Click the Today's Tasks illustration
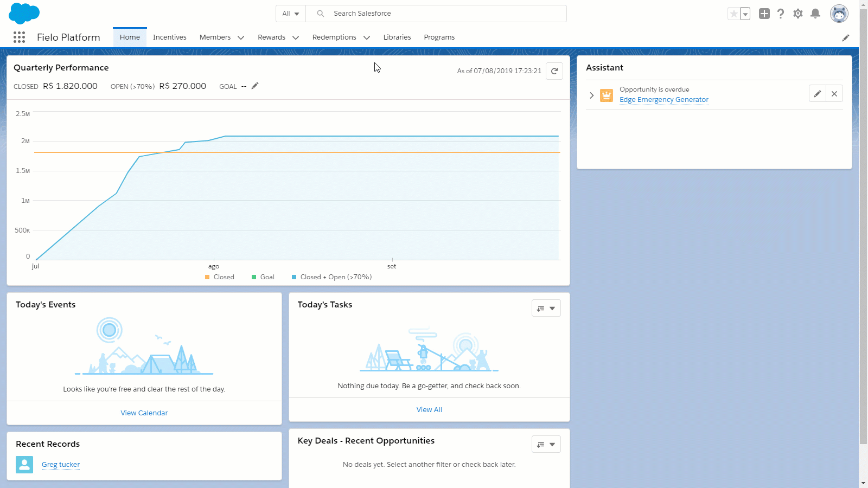 (x=429, y=350)
